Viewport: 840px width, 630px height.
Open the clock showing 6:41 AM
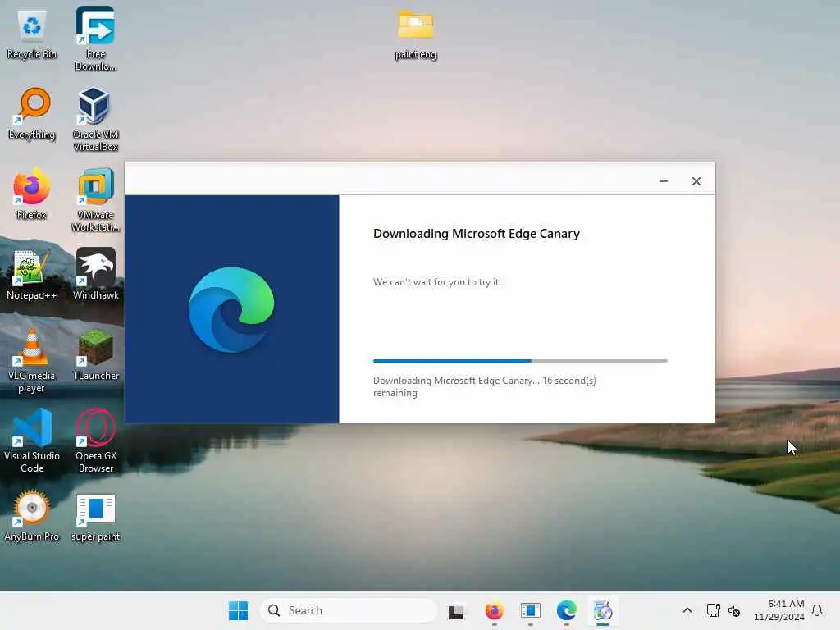pyautogui.click(x=779, y=610)
